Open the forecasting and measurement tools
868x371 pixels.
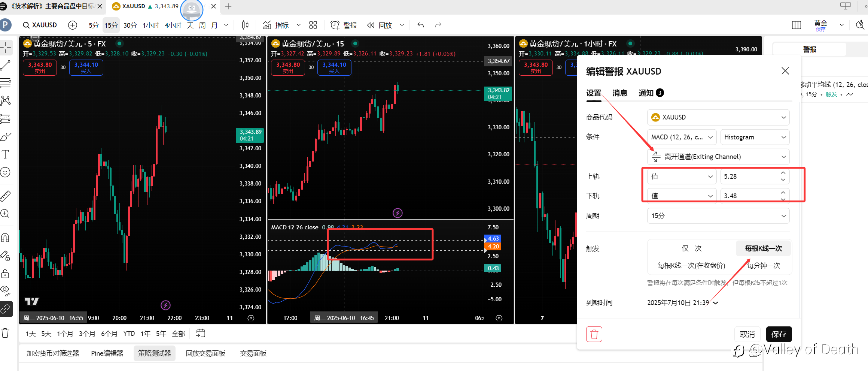tap(6, 119)
